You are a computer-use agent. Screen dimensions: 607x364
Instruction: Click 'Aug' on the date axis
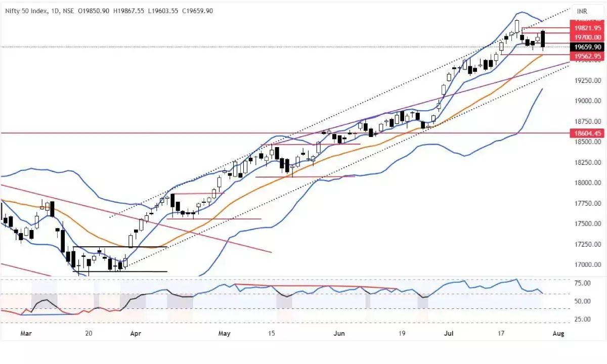(558, 334)
